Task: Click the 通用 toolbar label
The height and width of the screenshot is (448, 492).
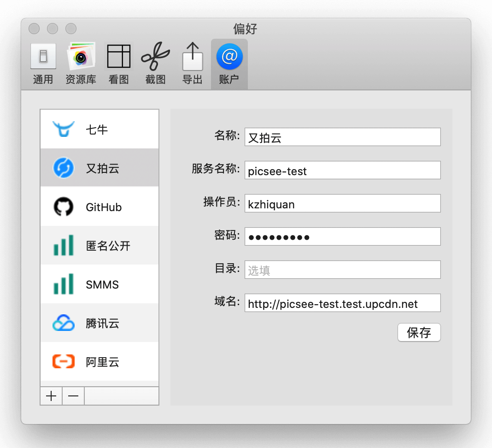Action: click(x=43, y=79)
